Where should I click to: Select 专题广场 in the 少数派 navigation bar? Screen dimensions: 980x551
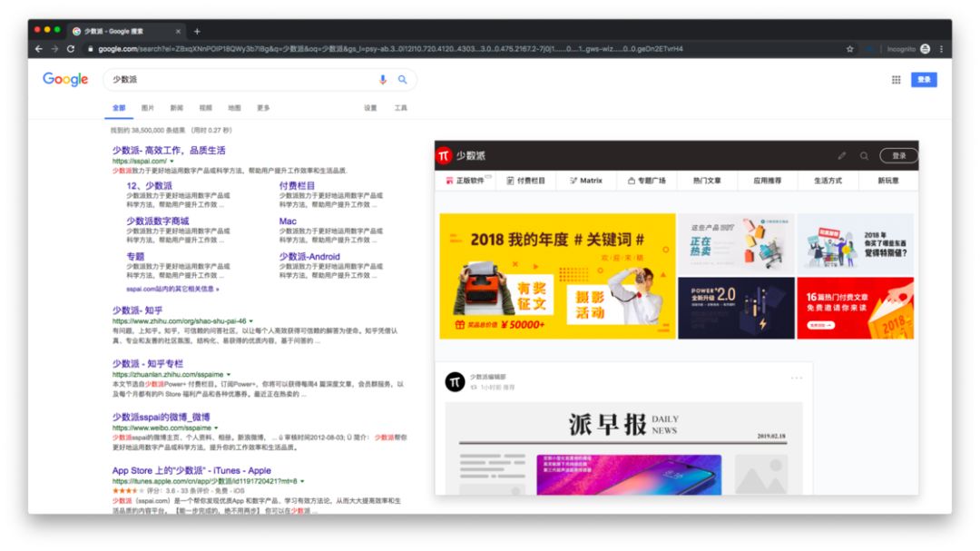(x=647, y=181)
